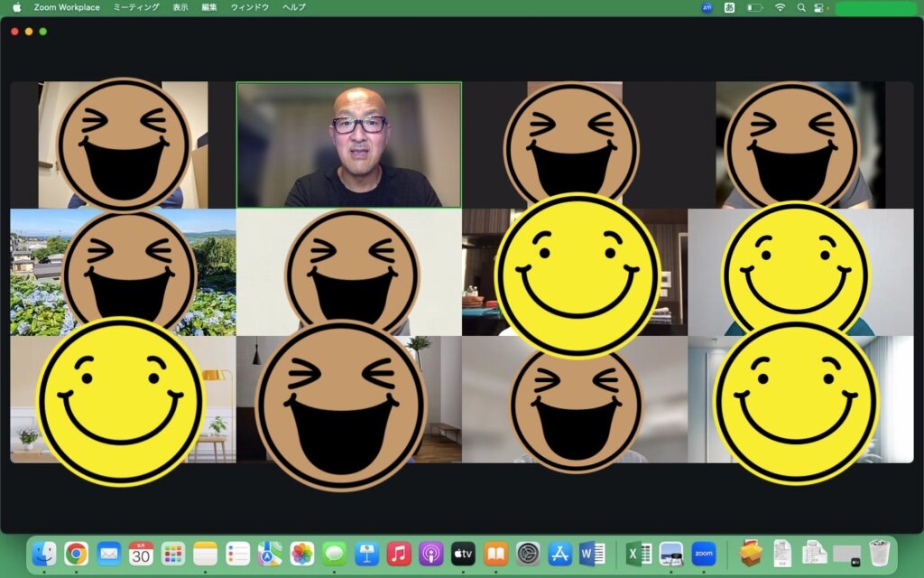Open the ミーティング menu
Image resolution: width=924 pixels, height=578 pixels.
click(136, 7)
